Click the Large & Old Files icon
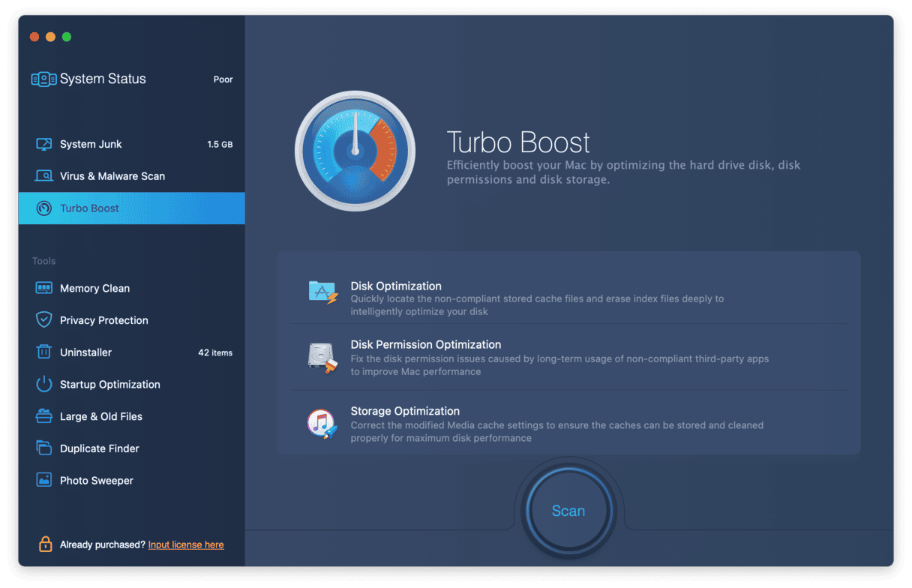Viewport: 912px width, 588px height. click(x=43, y=416)
